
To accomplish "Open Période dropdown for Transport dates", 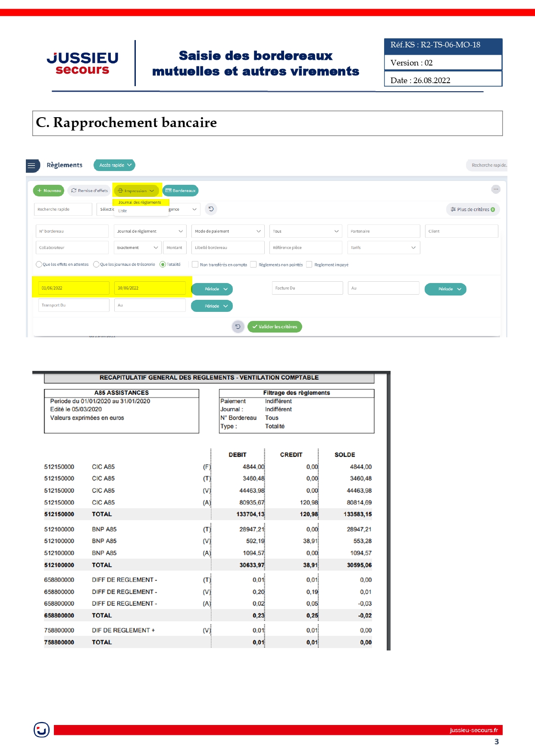I will click(212, 306).
